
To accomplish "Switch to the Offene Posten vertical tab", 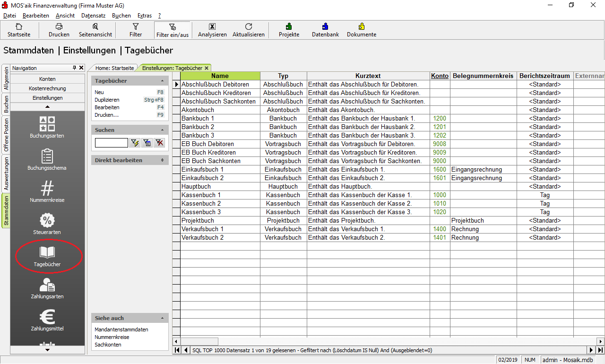I will pos(6,135).
